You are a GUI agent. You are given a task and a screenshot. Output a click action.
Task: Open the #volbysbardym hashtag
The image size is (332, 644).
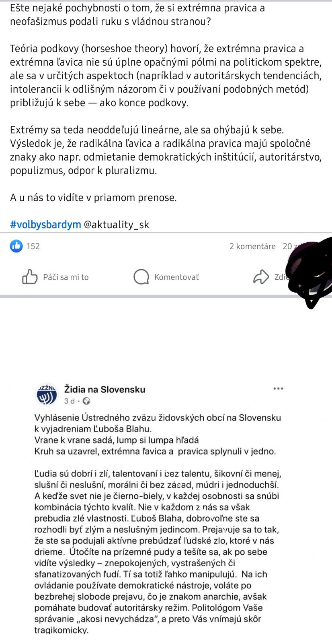(45, 225)
